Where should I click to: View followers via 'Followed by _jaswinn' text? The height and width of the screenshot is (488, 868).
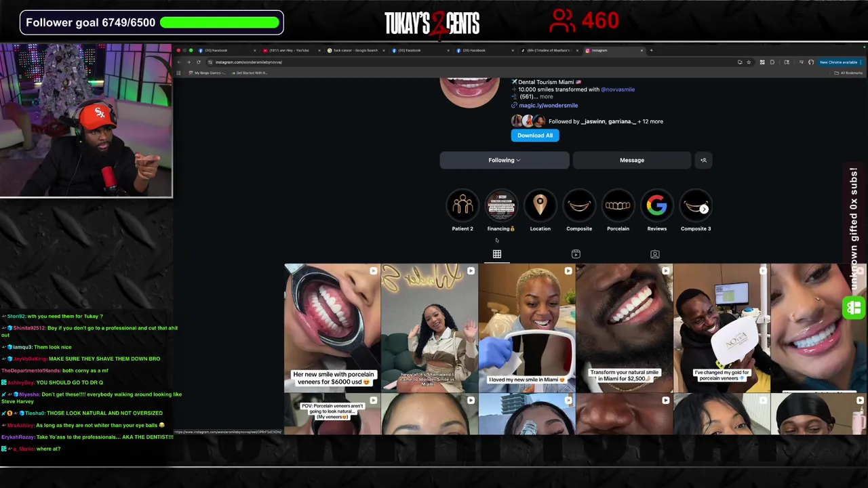click(x=606, y=121)
